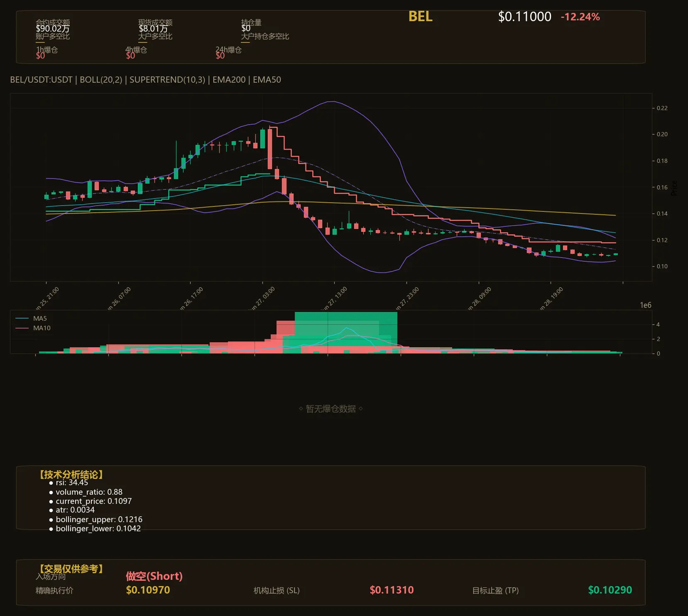Click the 1e6 volume scale label
The image size is (688, 616).
click(x=646, y=305)
